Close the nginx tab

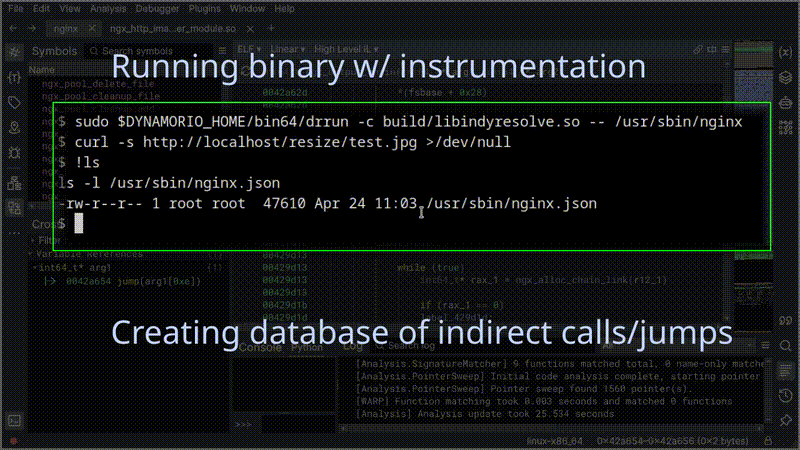(x=92, y=29)
